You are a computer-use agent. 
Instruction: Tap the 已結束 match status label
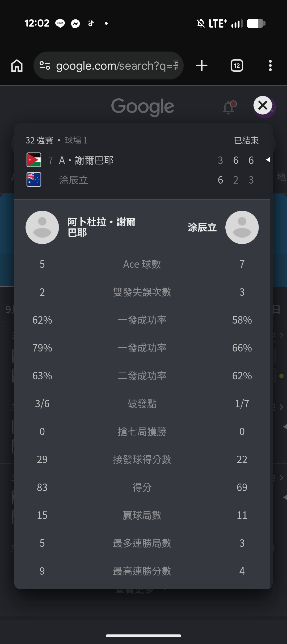coord(246,140)
